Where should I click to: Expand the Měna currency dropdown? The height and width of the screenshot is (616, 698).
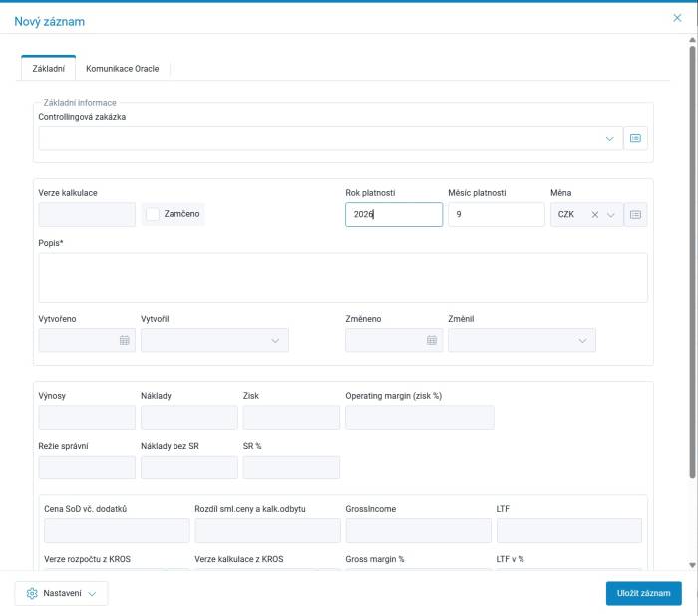[611, 215]
